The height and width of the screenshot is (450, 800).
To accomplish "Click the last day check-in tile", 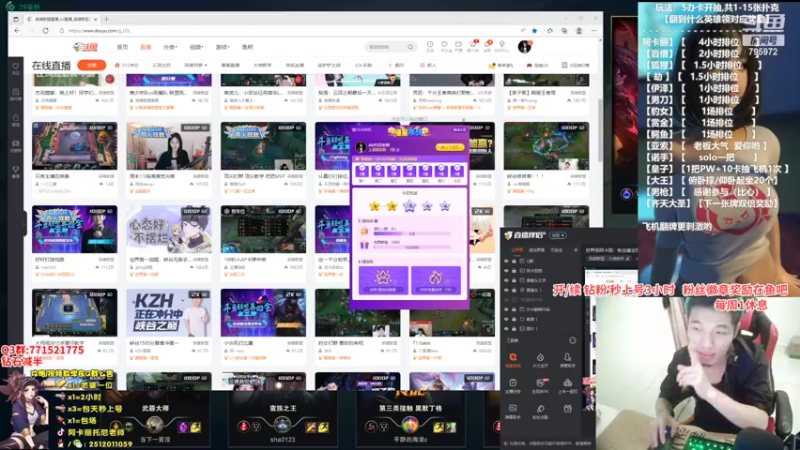I will click(457, 171).
